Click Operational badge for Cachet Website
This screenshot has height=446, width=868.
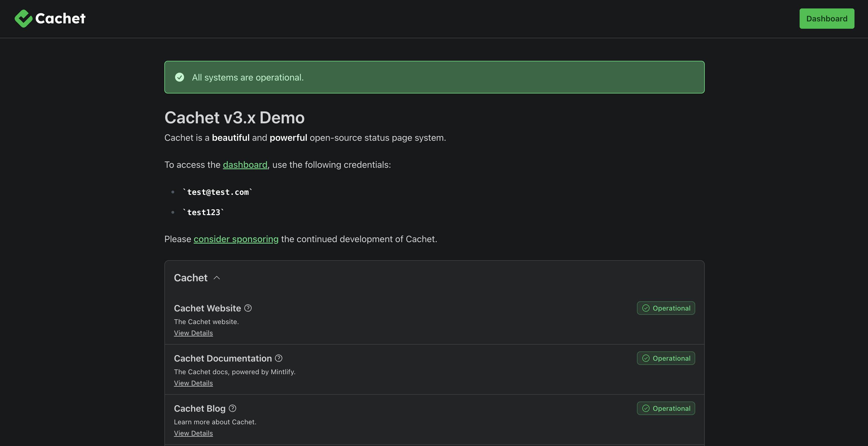click(666, 308)
